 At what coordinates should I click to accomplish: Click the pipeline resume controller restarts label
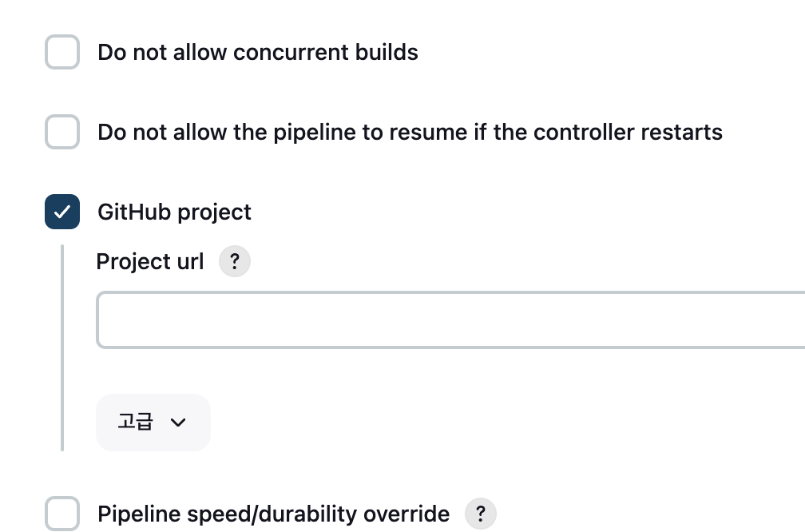(x=410, y=133)
